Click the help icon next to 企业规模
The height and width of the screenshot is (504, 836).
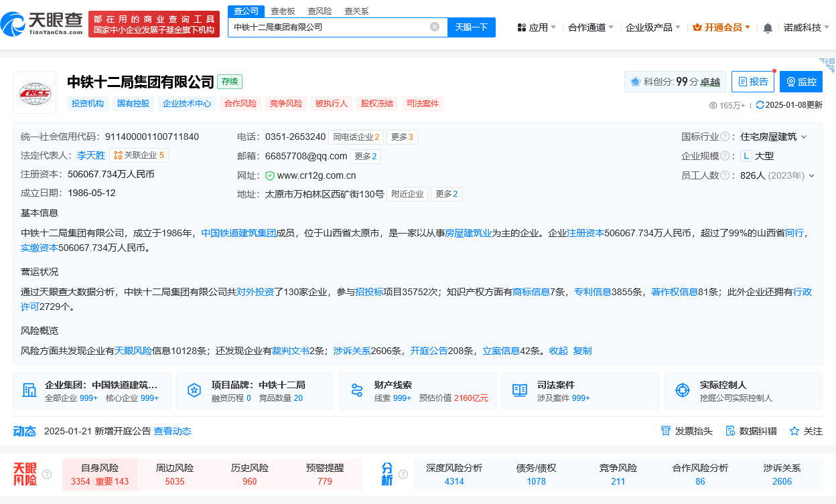(x=725, y=156)
